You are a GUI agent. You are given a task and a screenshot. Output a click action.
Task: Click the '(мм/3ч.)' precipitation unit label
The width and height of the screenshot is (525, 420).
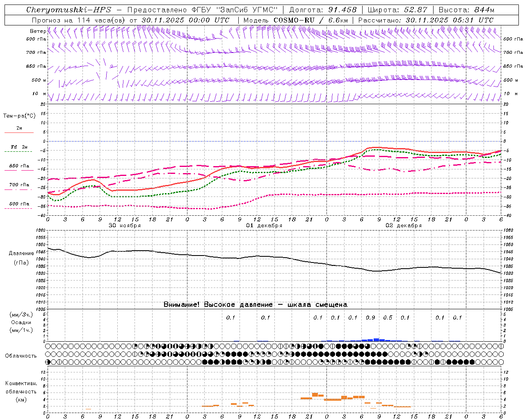21,315
